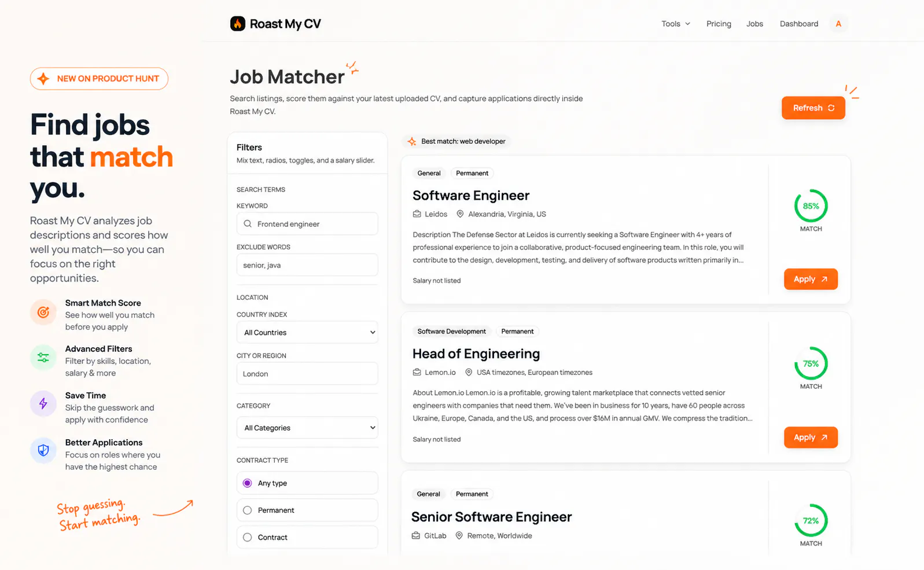Select the Any type contract radio

tap(248, 483)
